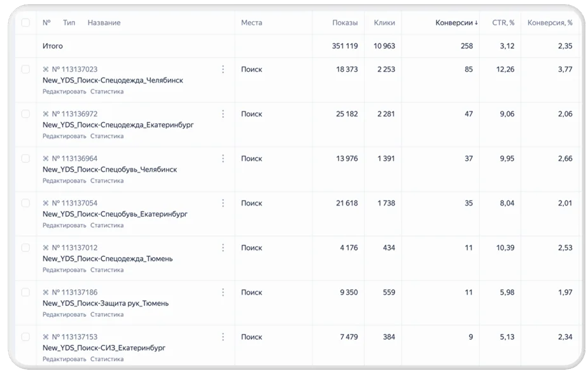Check the box for Спецодежда_Челябинск campaign
This screenshot has width=588, height=376.
(x=25, y=69)
